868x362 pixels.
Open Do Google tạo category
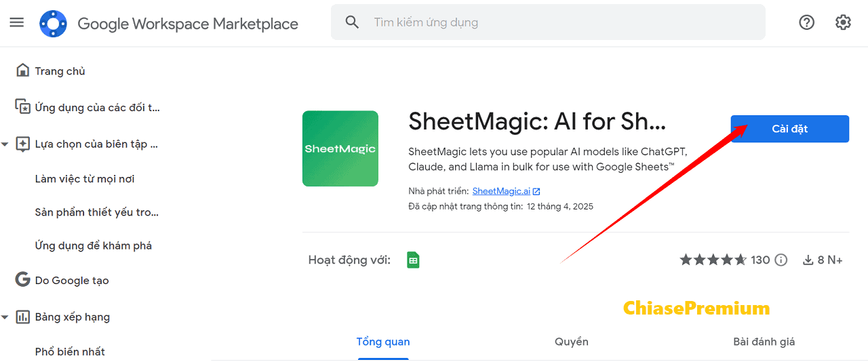(72, 281)
